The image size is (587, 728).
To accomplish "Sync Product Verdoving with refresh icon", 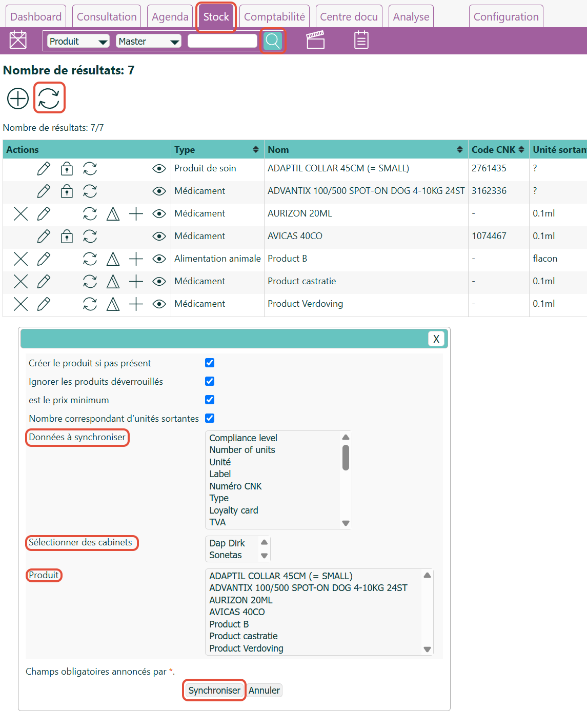I will [x=90, y=304].
